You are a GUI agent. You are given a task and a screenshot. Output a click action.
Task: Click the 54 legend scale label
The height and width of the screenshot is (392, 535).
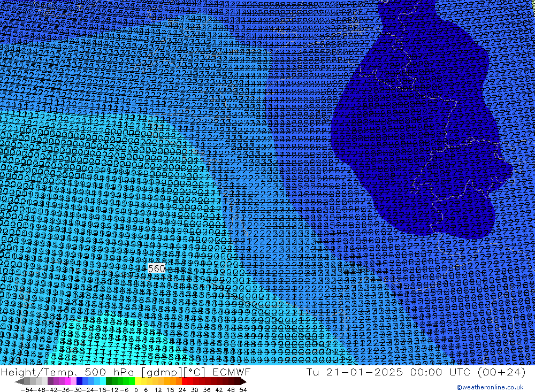tap(243, 390)
